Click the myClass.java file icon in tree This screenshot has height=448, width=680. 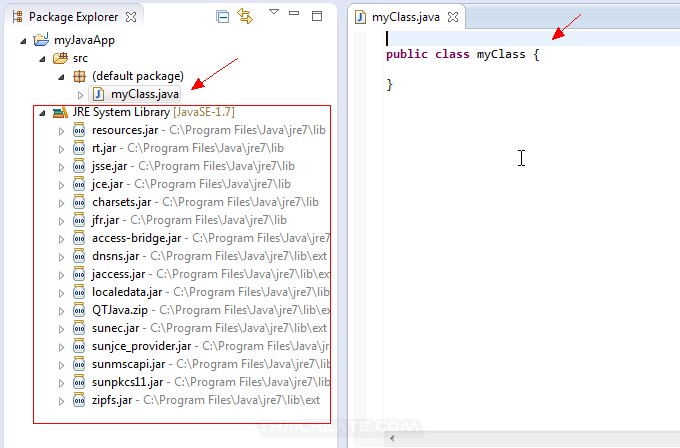click(98, 94)
